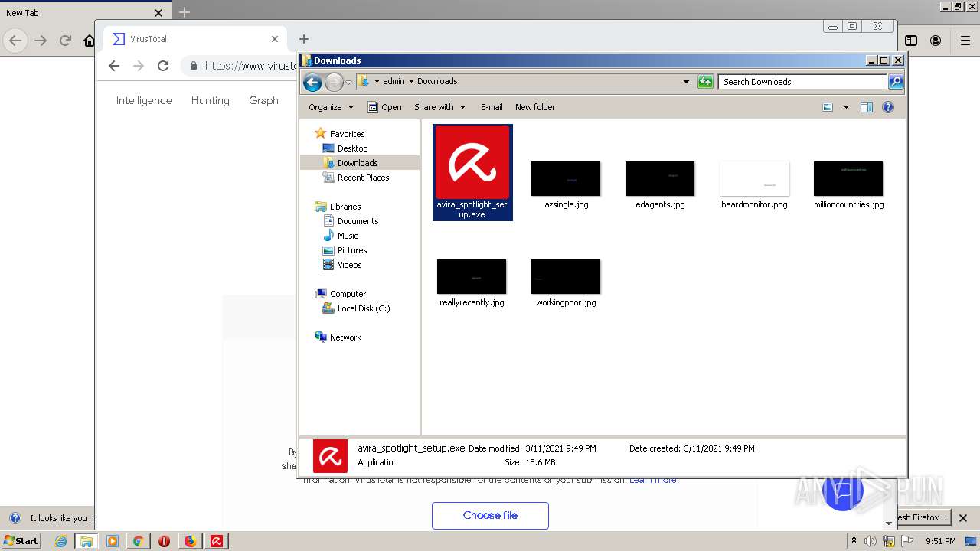Image resolution: width=980 pixels, height=551 pixels.
Task: Select Libraries in navigation pane
Action: tap(345, 207)
